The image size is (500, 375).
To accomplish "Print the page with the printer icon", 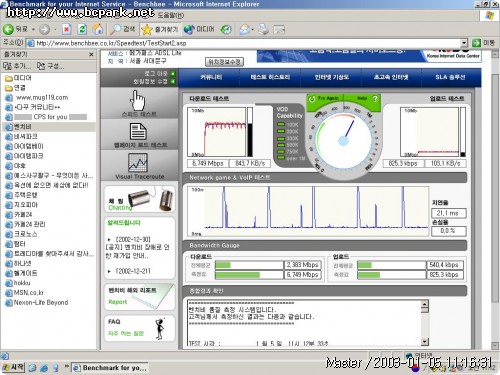I will coord(264,30).
